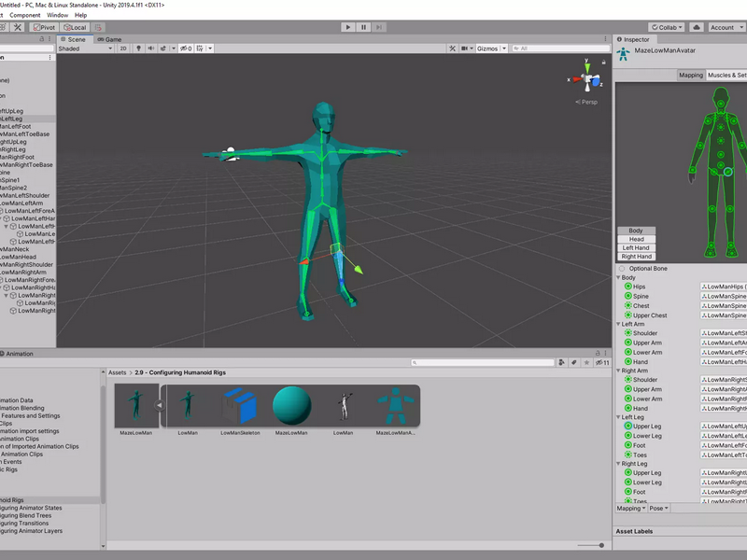Image resolution: width=747 pixels, height=560 pixels.
Task: Toggle 2D view mode button
Action: (123, 49)
